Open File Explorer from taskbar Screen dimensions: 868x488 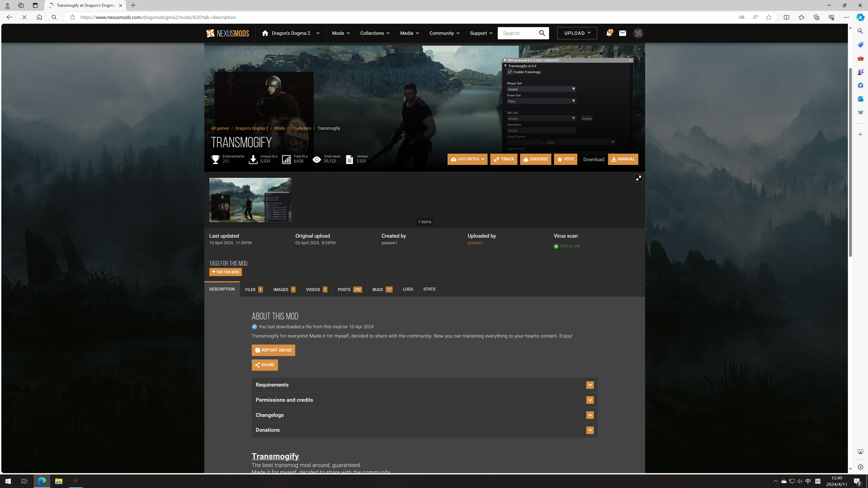[59, 481]
